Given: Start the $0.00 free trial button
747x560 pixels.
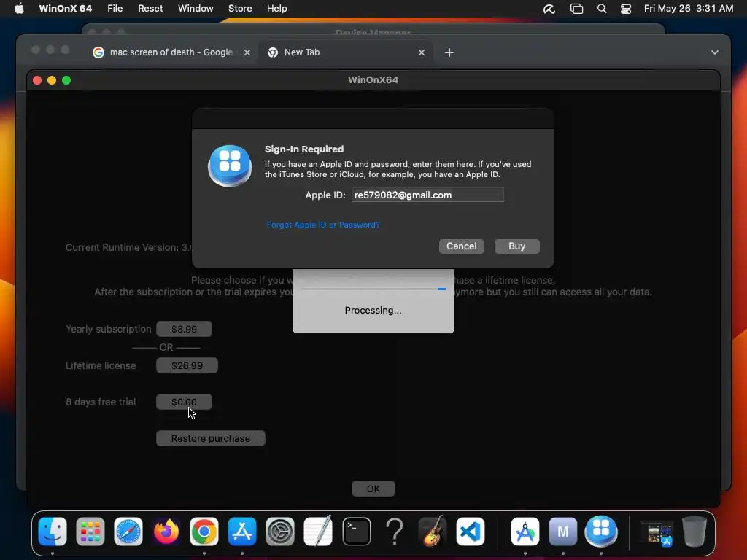Looking at the screenshot, I should pos(184,402).
